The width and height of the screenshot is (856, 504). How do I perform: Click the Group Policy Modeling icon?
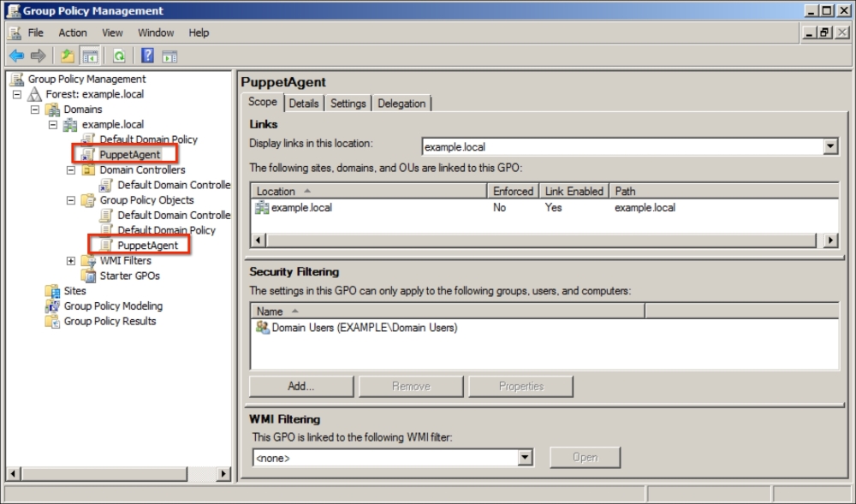(52, 306)
